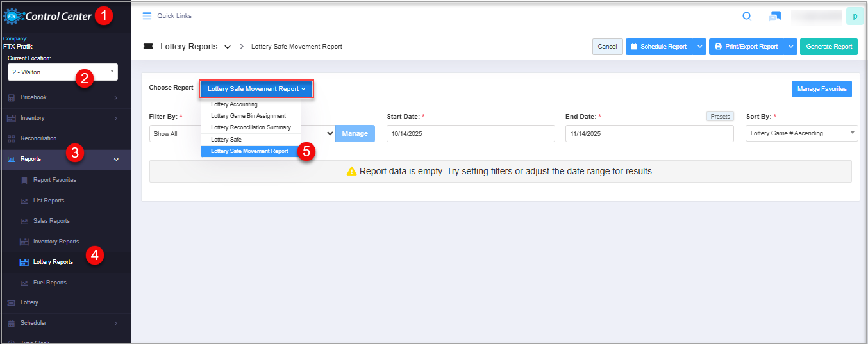
Task: Expand the Print/Export Report arrow menu
Action: tap(790, 47)
